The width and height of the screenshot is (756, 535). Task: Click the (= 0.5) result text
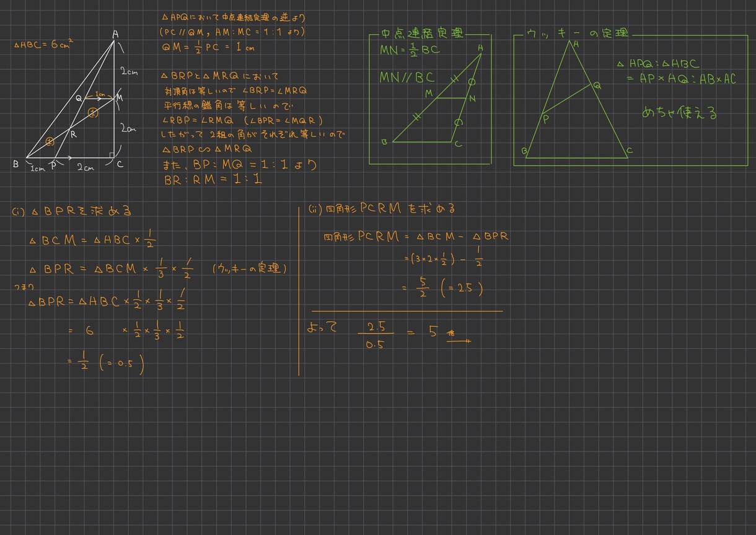point(121,364)
